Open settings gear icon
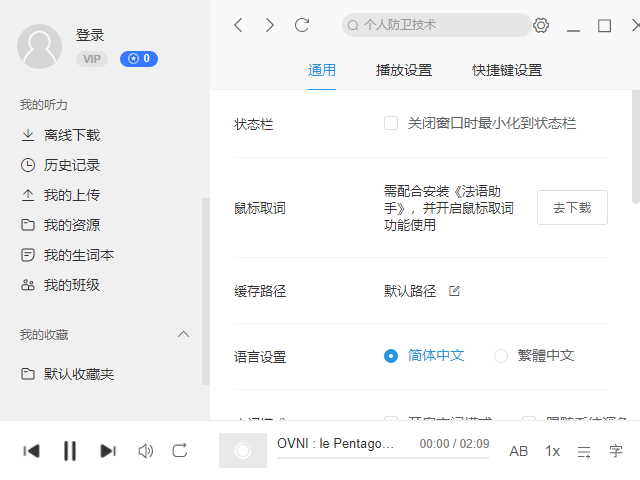Image resolution: width=640 pixels, height=480 pixels. [x=541, y=25]
